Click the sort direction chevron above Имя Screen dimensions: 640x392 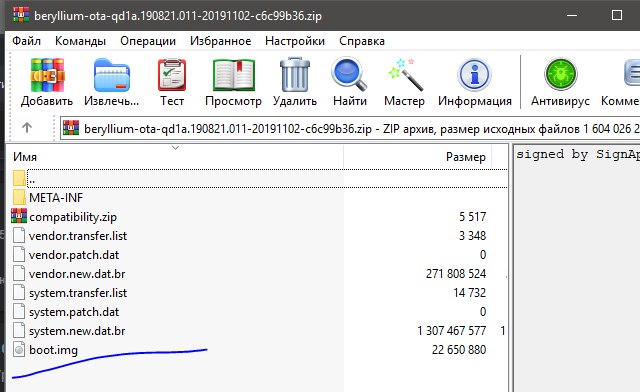[176, 148]
